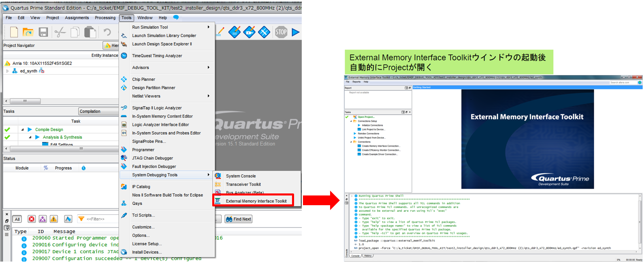Viewport: 644px width, 264px height.
Task: Toggle the flagged messages filter icon
Action: tap(68, 219)
